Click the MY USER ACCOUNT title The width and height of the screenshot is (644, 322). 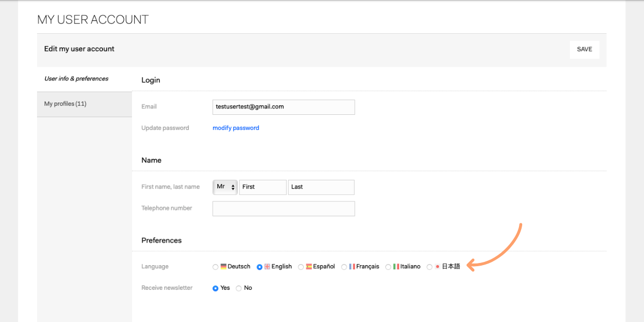(93, 20)
